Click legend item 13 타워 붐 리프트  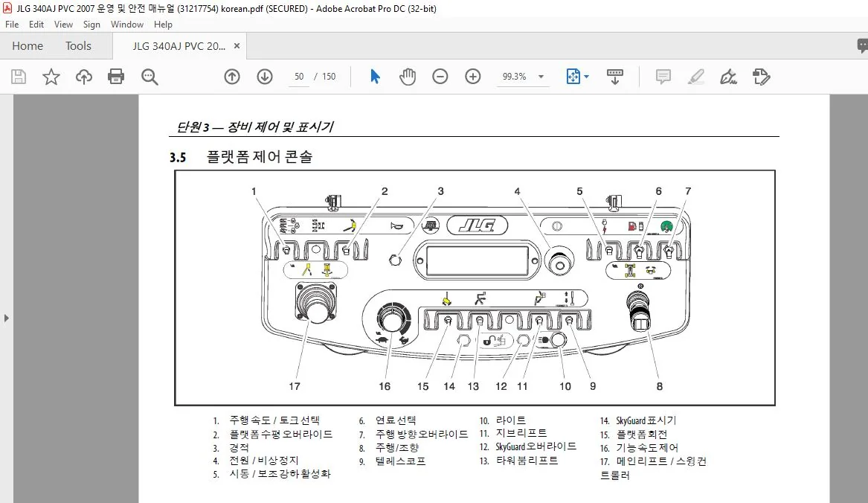coord(518,461)
